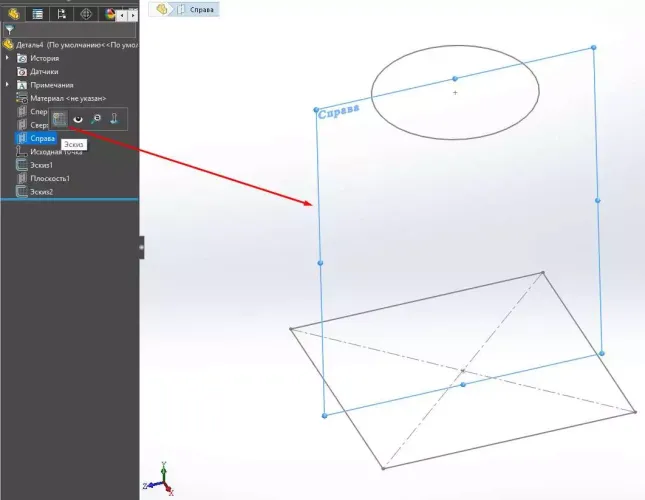Screen dimensions: 645x500
Task: Select the Примечания tree item
Action: [x=52, y=85]
